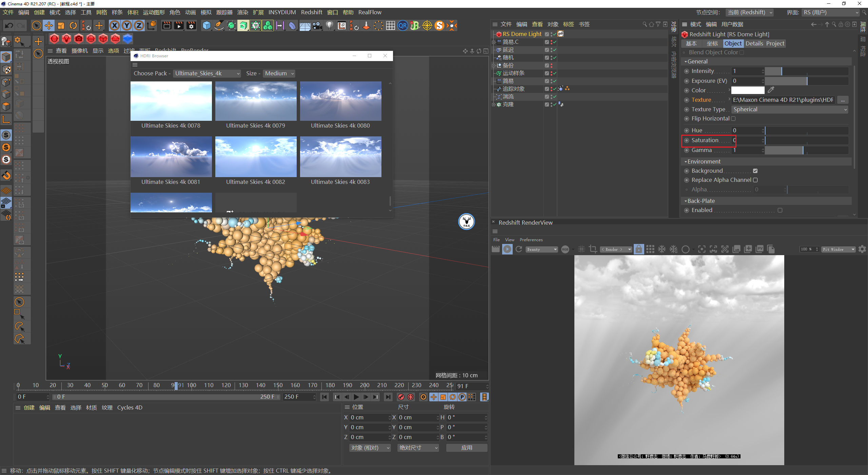Toggle the X axis lock
Image resolution: width=868 pixels, height=475 pixels.
click(x=115, y=25)
